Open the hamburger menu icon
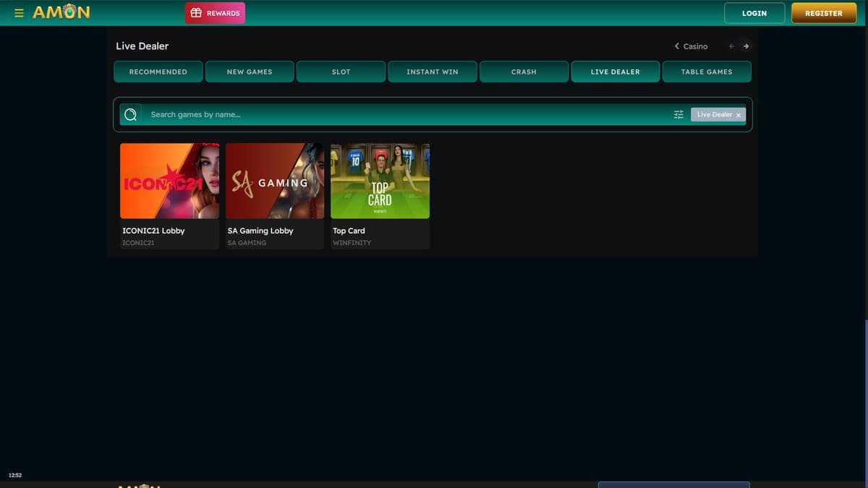The height and width of the screenshot is (488, 868). click(19, 13)
